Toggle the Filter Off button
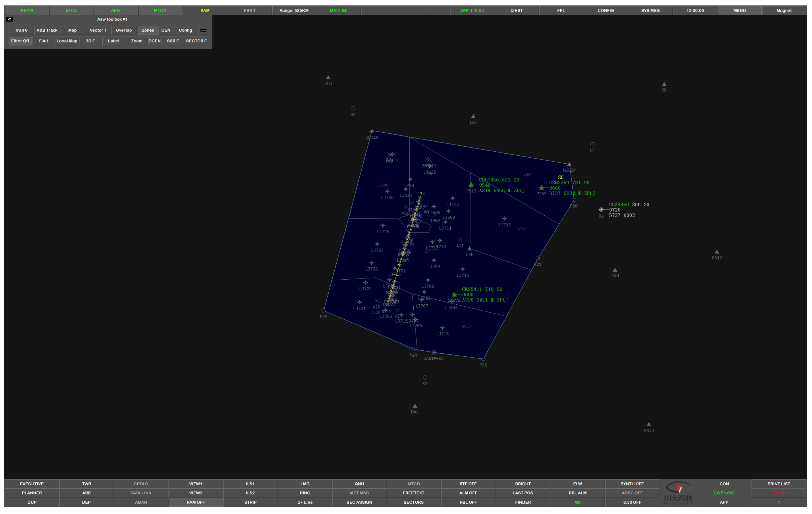812x514 pixels. [x=20, y=41]
